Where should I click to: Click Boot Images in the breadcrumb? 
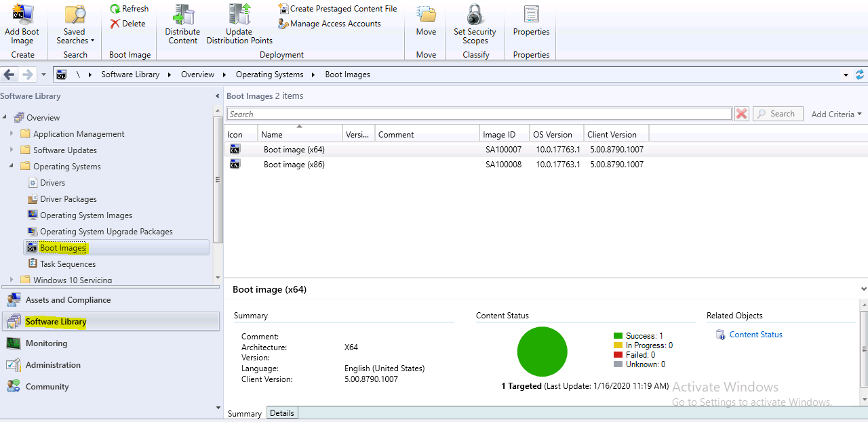coord(347,75)
